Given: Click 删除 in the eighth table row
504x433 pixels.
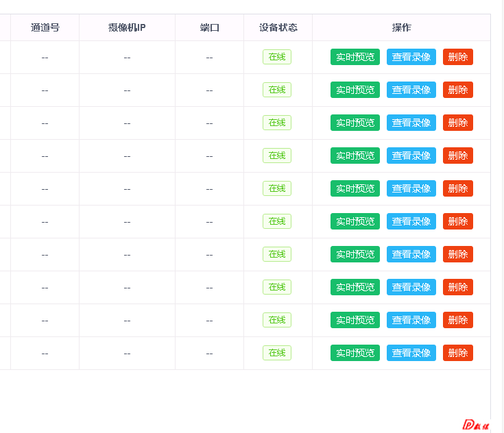Looking at the screenshot, I should coord(458,287).
